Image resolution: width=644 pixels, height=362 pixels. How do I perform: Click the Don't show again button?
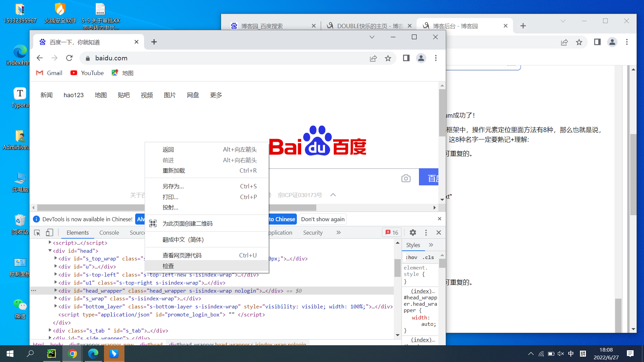click(323, 219)
